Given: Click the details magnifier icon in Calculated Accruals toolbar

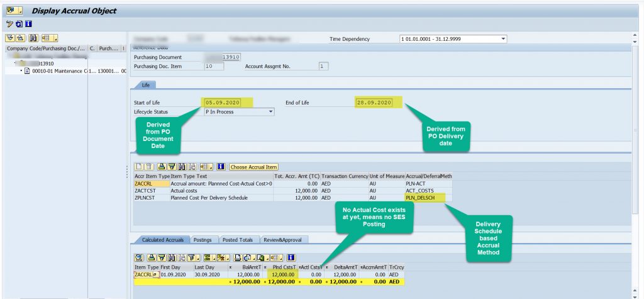Looking at the screenshot, I should click(139, 258).
